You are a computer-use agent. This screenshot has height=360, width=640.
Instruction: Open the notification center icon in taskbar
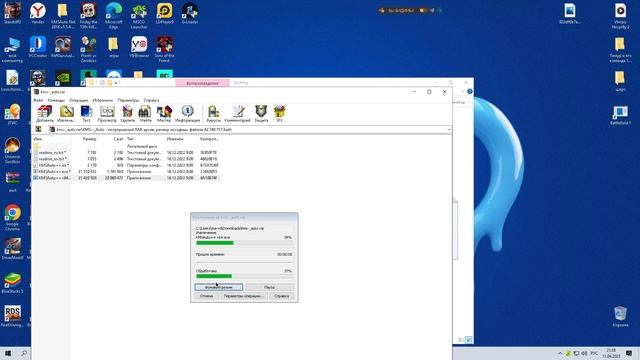pyautogui.click(x=629, y=353)
